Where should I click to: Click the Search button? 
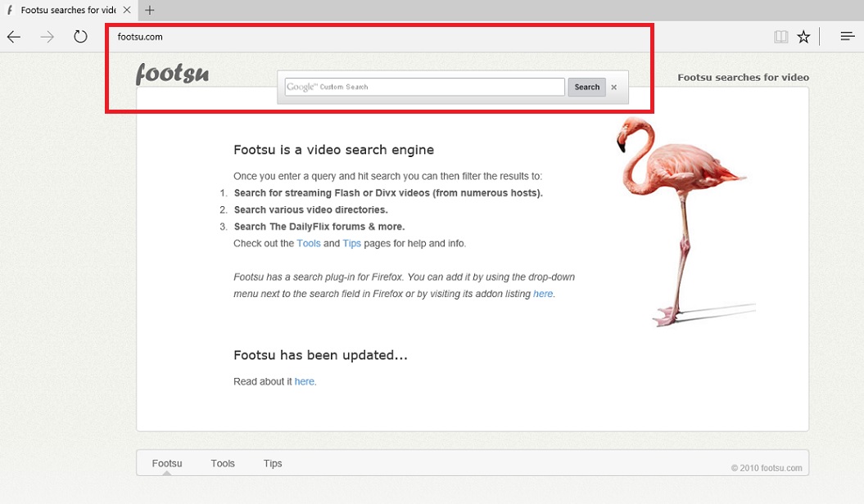[x=586, y=87]
